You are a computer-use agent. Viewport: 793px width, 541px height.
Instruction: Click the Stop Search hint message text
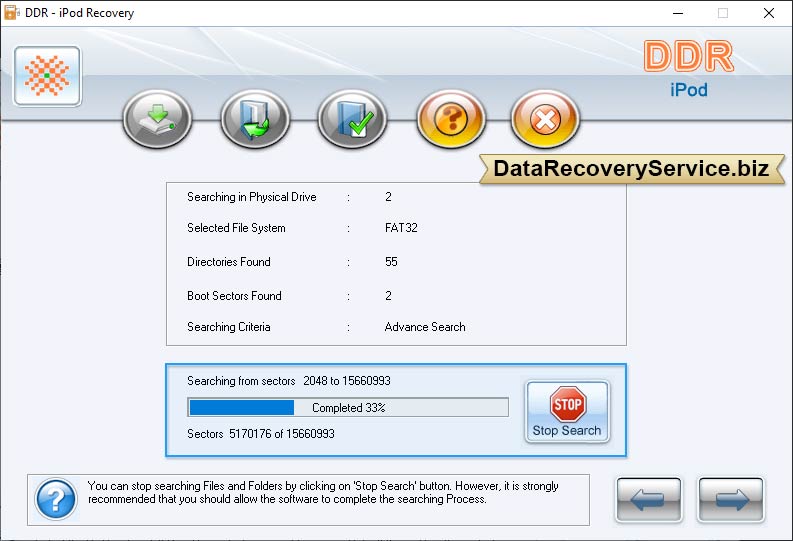323,492
